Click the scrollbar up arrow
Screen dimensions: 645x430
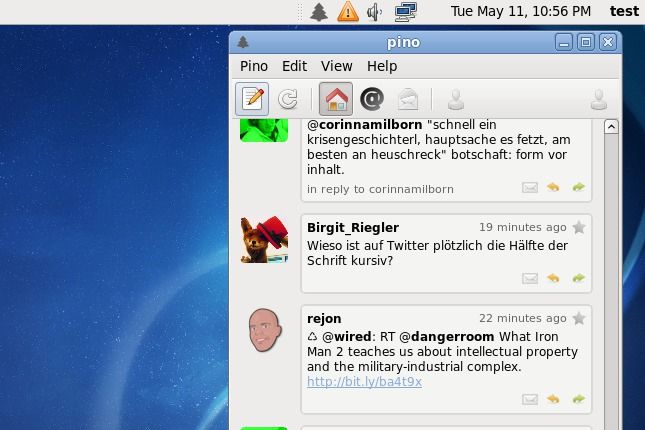click(x=611, y=127)
